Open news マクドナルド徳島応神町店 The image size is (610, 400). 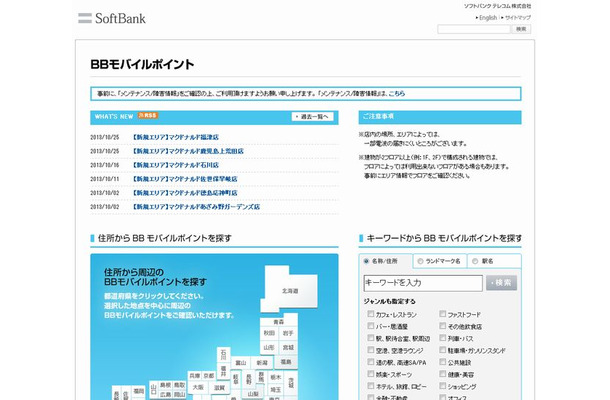[x=185, y=193]
